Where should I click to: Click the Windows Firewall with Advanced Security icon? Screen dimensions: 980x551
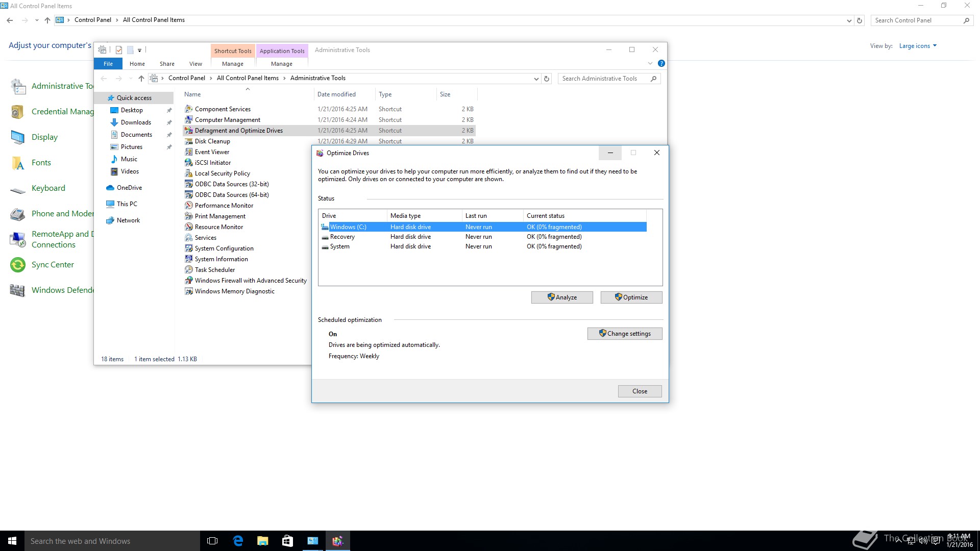189,281
